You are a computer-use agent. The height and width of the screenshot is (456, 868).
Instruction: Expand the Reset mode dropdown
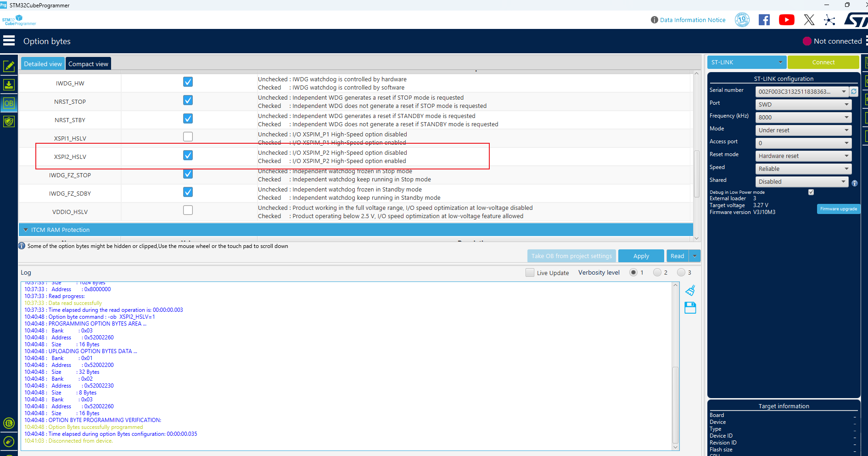[803, 156]
